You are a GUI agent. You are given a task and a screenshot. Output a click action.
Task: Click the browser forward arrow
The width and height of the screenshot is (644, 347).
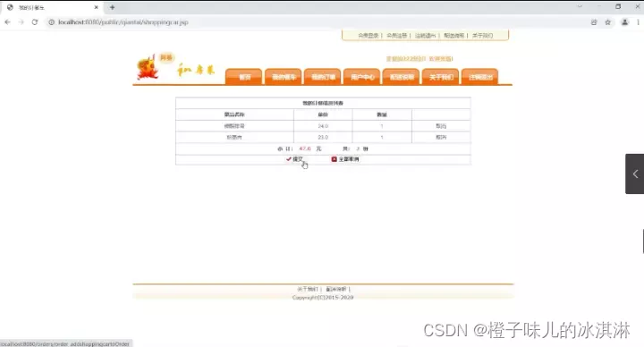pyautogui.click(x=21, y=22)
